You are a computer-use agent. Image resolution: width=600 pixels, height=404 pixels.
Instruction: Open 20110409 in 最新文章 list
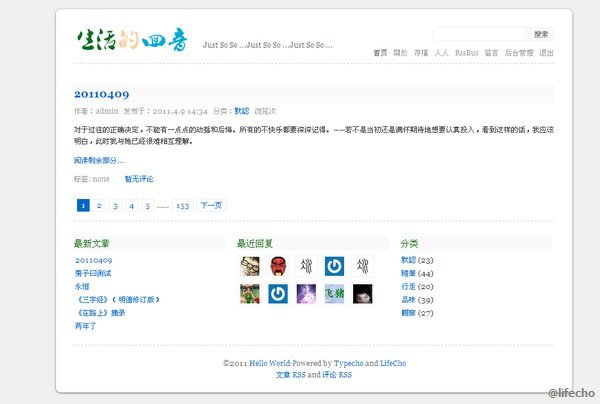pos(93,260)
